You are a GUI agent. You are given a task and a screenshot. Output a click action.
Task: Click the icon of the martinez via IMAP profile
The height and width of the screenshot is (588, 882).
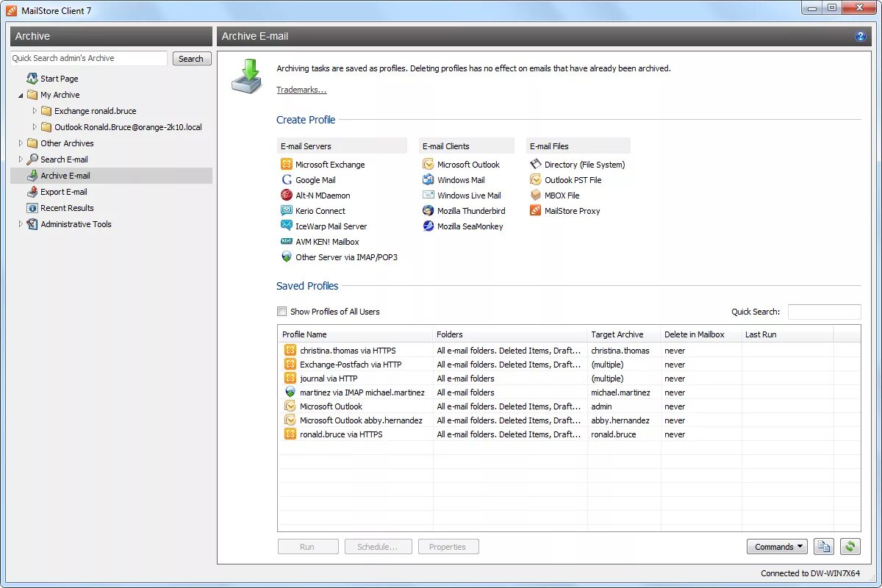click(290, 392)
